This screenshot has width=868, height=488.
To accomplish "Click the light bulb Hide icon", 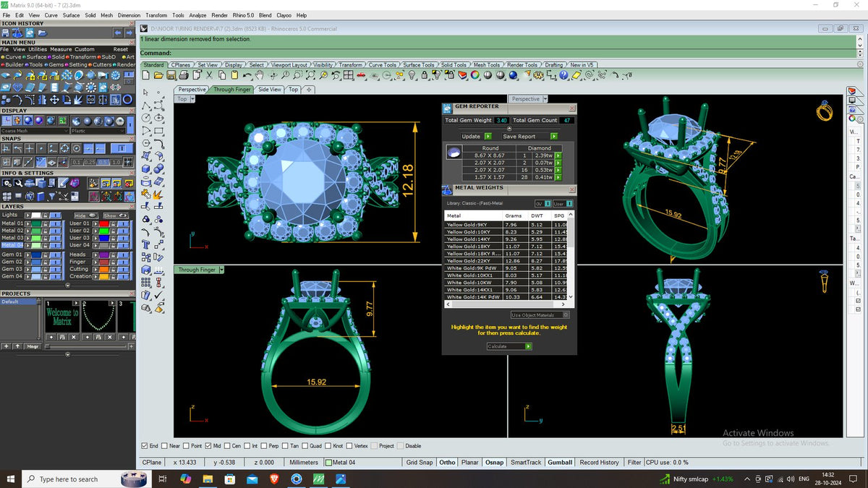I will pyautogui.click(x=412, y=75).
